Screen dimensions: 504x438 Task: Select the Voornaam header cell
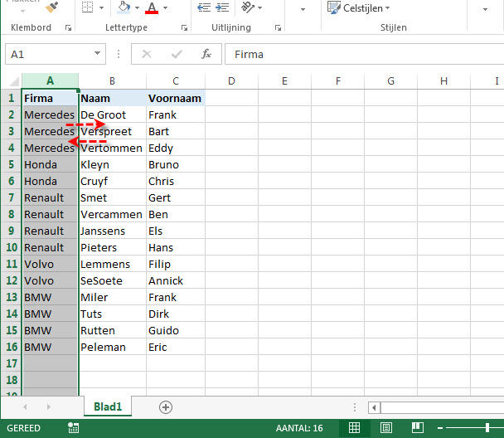click(176, 98)
